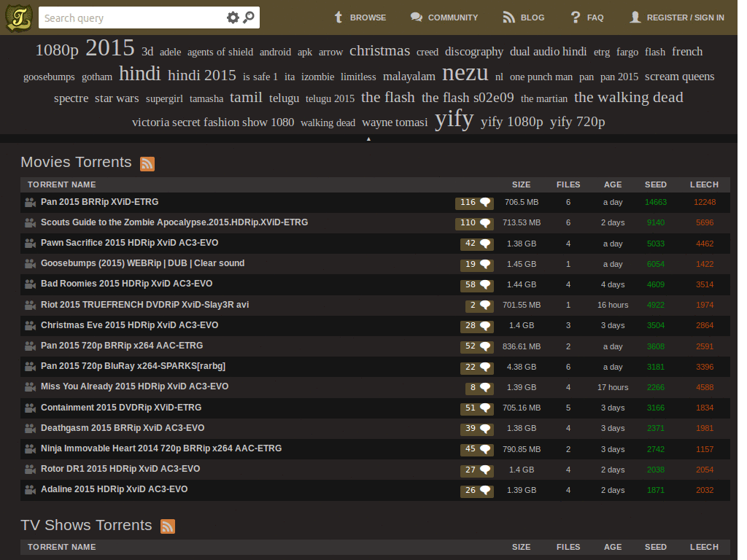
Task: Click the site logo in the top-left corner
Action: [18, 17]
